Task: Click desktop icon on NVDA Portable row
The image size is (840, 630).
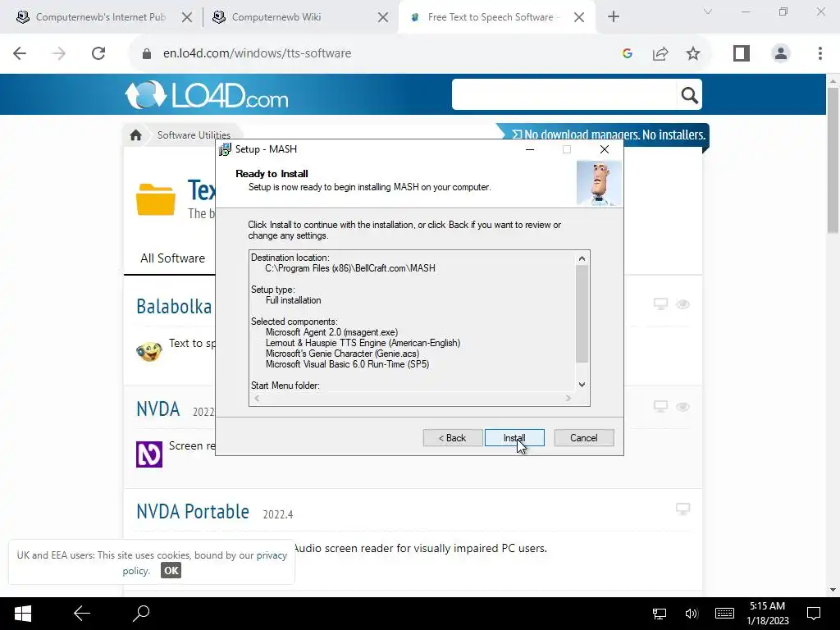Action: tap(682, 509)
